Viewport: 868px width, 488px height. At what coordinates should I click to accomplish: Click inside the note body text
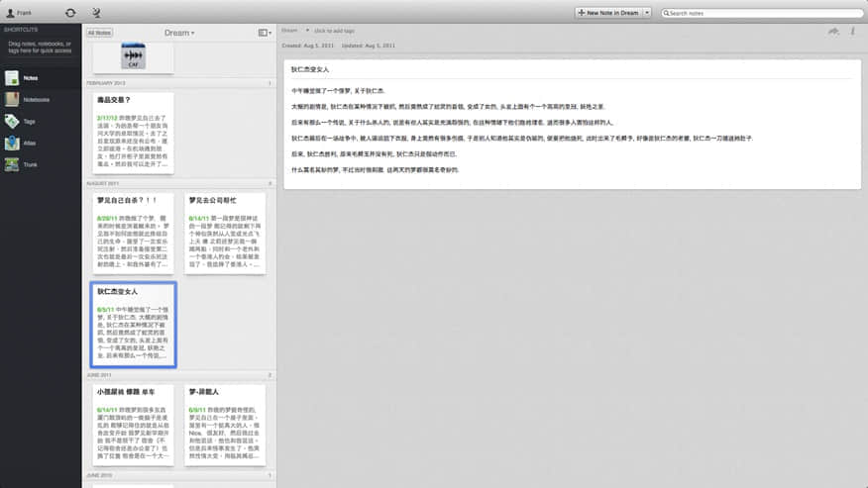522,131
